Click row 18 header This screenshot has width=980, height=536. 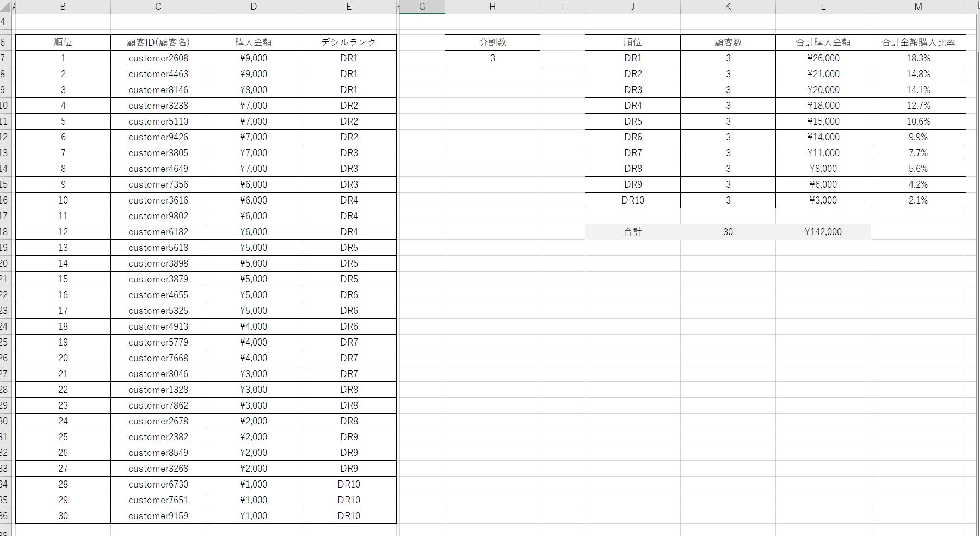4,232
